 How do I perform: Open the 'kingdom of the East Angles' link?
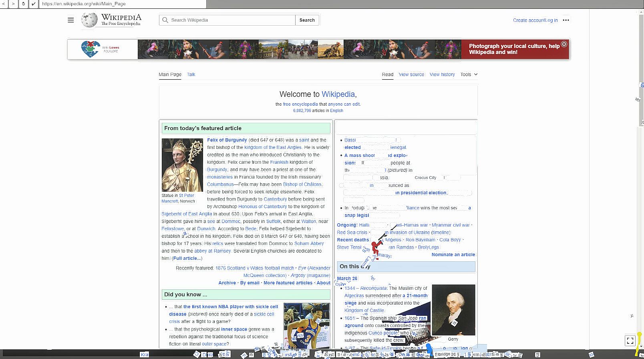click(x=273, y=147)
